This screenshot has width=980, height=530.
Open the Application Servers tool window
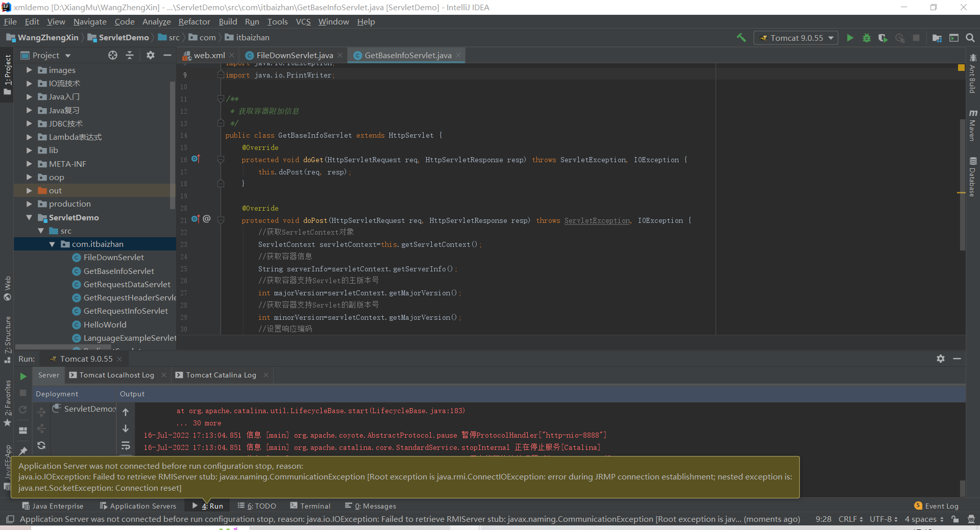(138, 506)
